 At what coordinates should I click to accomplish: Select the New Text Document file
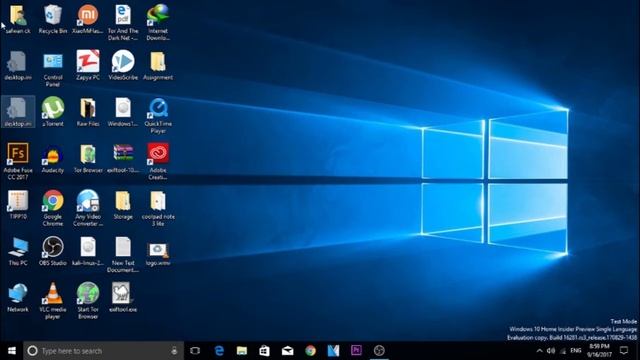(123, 255)
